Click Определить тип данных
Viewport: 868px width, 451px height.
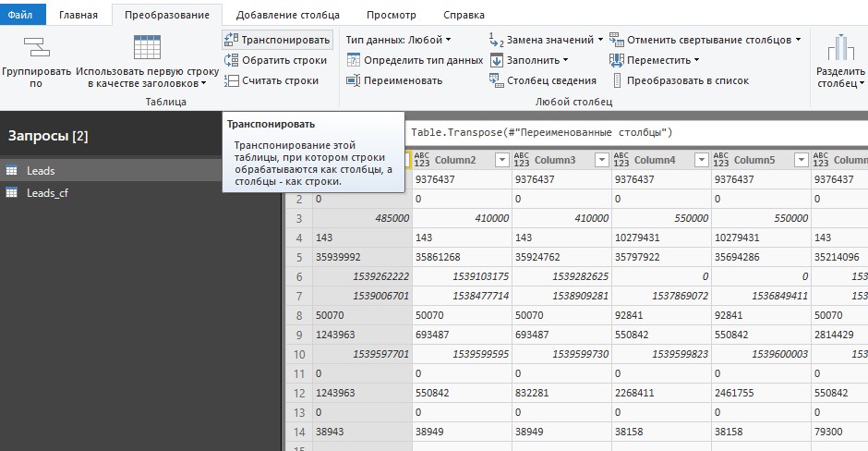(415, 60)
